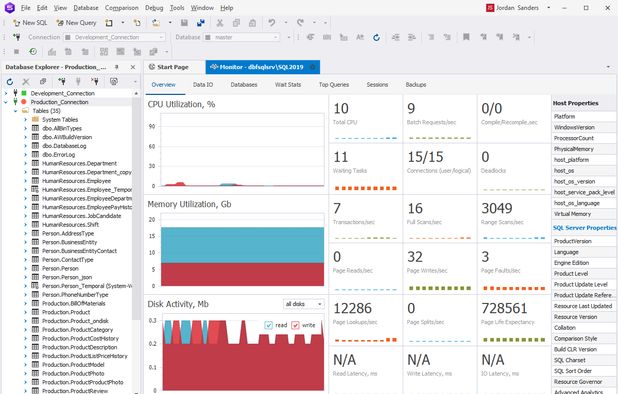
Task: Open the Backups tab
Action: (x=416, y=85)
